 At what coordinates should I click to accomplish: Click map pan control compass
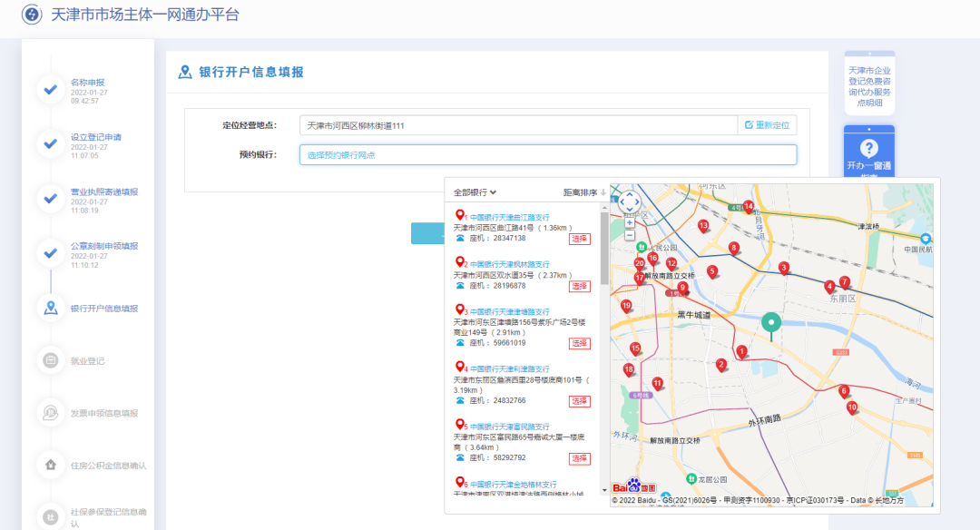click(630, 201)
